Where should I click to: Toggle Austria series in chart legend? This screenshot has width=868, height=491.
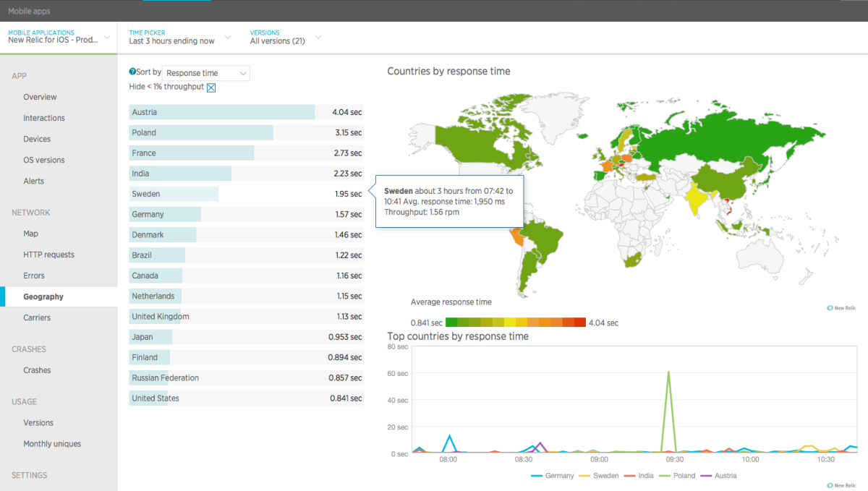tap(719, 476)
